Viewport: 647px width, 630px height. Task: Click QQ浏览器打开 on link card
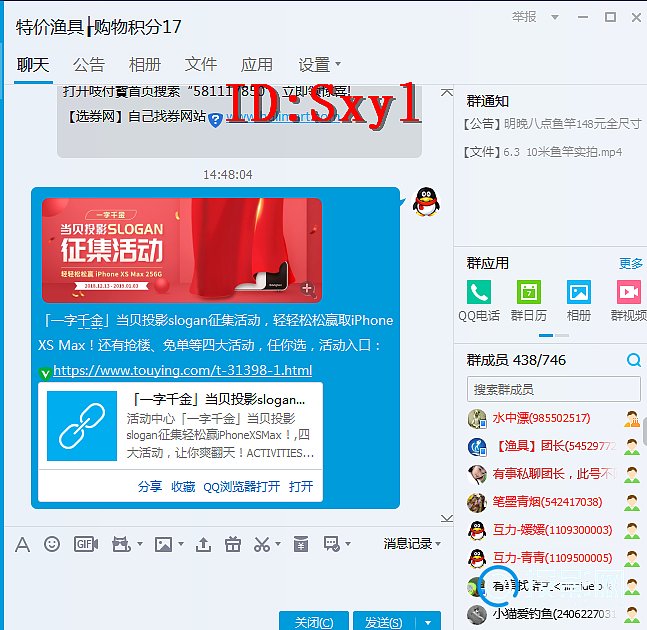[x=242, y=486]
